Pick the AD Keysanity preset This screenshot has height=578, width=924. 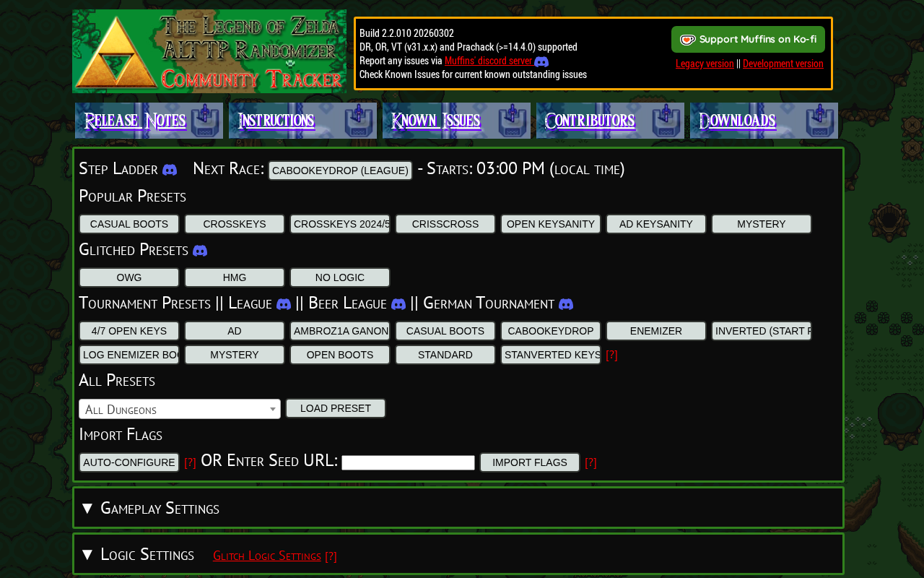point(656,224)
